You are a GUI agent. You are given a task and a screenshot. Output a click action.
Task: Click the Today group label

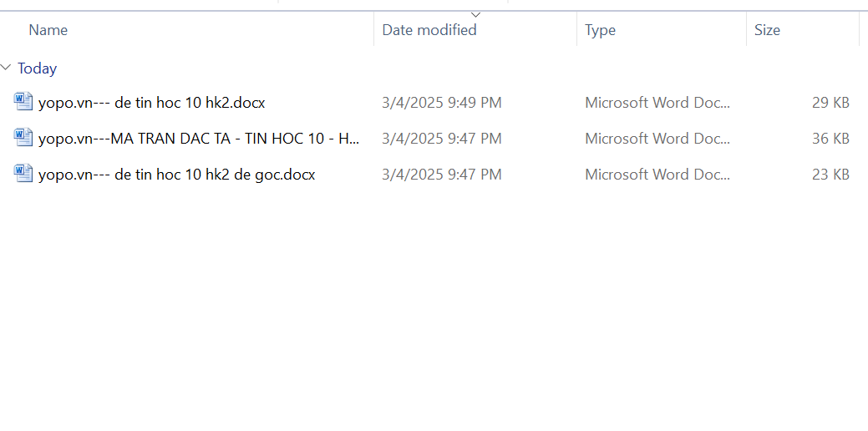coord(38,68)
